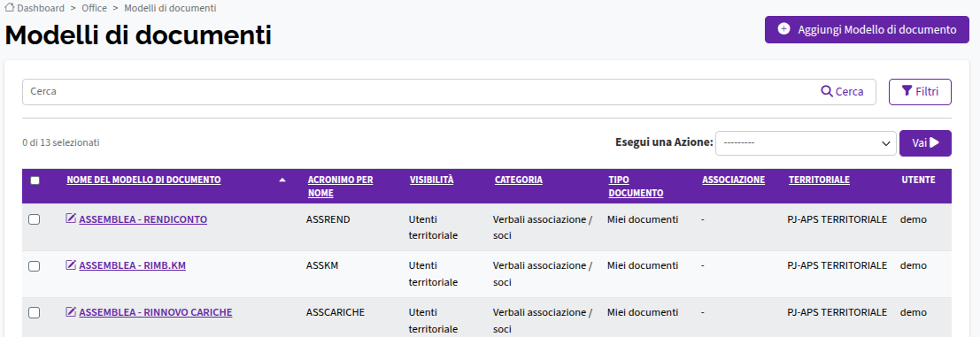Sort by Tipo documento column header
Image resolution: width=980 pixels, height=337 pixels.
tap(636, 187)
